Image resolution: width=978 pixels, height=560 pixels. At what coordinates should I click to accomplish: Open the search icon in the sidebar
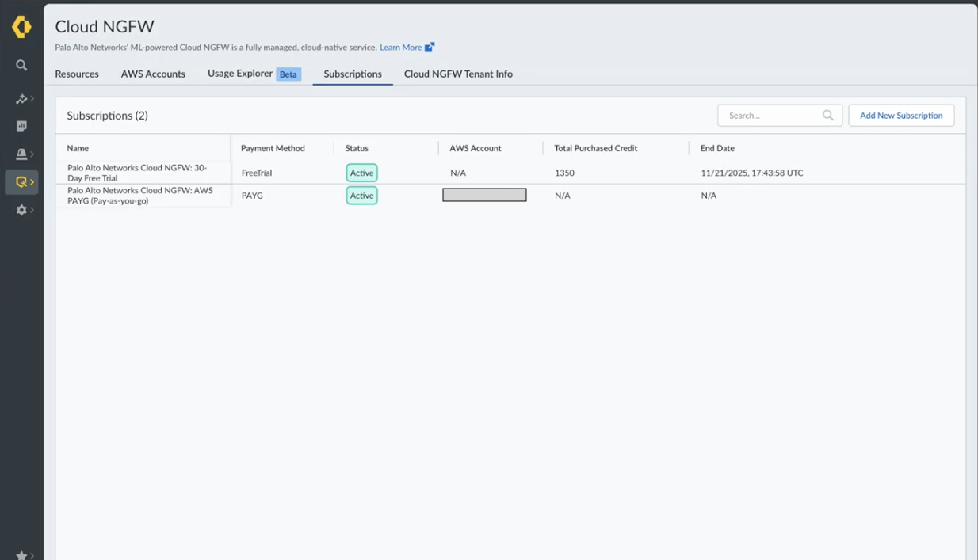coord(21,66)
